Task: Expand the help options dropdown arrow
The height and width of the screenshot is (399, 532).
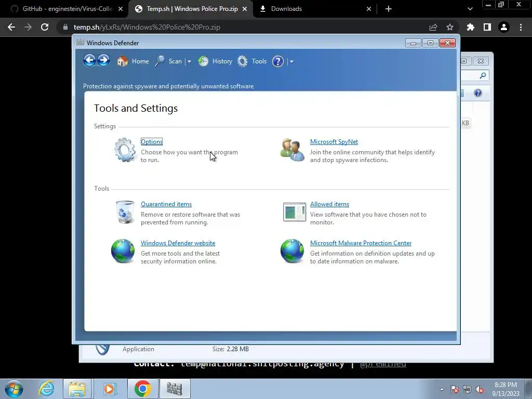Action: click(291, 62)
